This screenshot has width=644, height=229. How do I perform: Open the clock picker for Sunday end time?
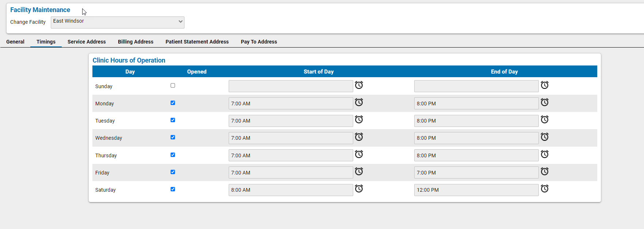545,85
